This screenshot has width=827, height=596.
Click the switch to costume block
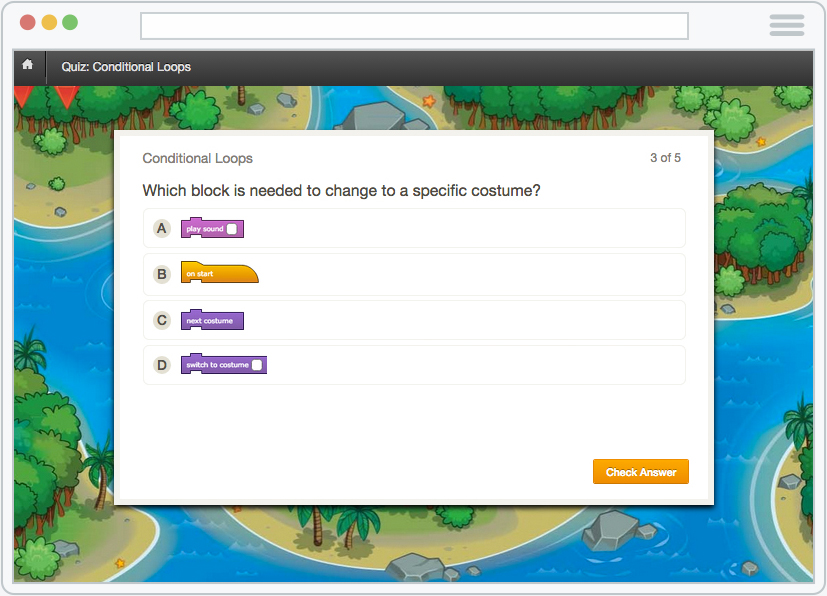(x=218, y=365)
